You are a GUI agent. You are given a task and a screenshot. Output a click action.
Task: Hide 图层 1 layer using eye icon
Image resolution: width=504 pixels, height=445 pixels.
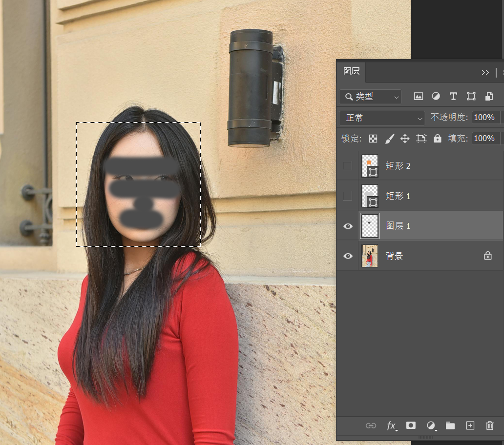[348, 226]
